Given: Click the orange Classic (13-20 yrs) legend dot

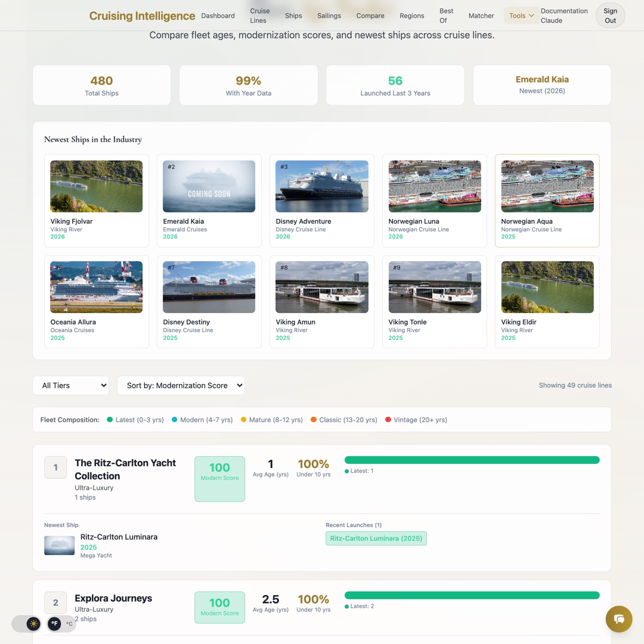Looking at the screenshot, I should [314, 420].
